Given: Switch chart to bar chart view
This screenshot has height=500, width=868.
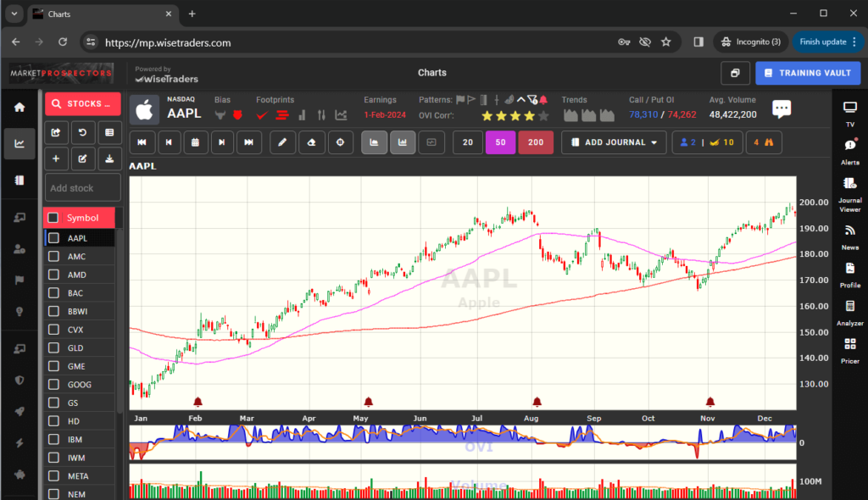Looking at the screenshot, I should pyautogui.click(x=403, y=142).
